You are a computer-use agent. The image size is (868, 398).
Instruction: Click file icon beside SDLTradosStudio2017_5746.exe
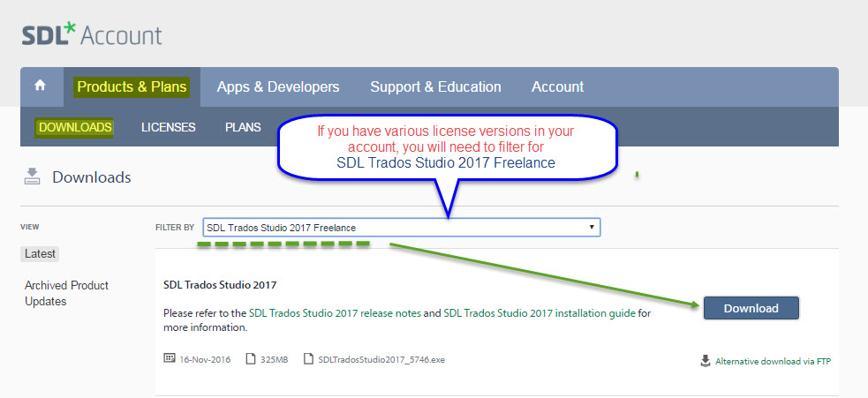click(308, 358)
